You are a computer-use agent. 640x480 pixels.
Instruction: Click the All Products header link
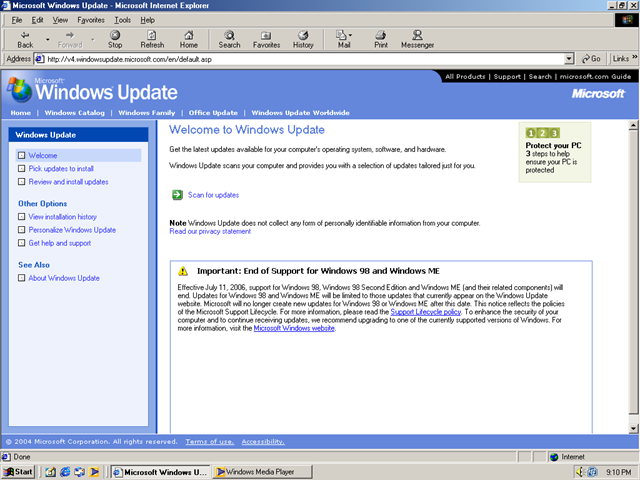point(465,76)
